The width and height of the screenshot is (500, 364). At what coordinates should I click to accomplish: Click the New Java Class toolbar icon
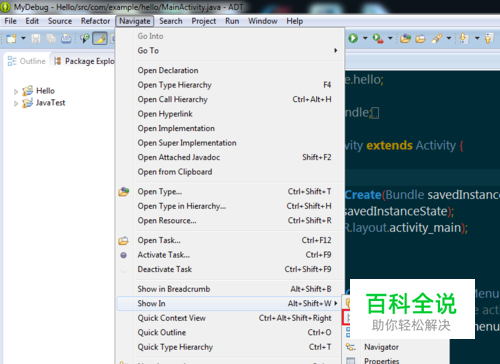click(x=85, y=39)
